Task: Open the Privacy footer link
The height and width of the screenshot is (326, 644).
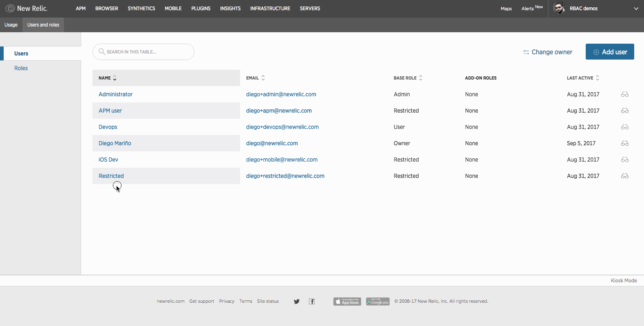Action: (227, 301)
